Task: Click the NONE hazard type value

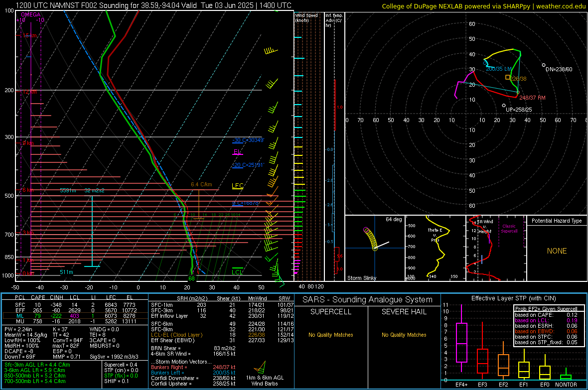Action: click(x=557, y=251)
